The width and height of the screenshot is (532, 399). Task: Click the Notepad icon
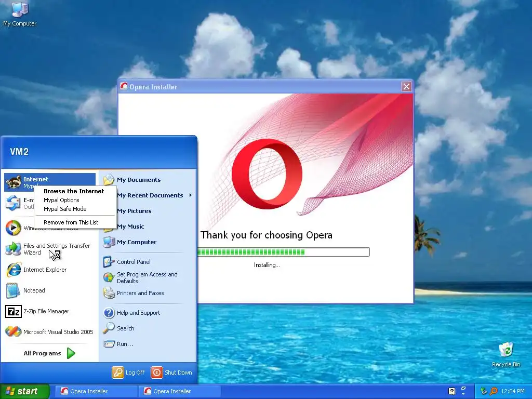click(13, 290)
